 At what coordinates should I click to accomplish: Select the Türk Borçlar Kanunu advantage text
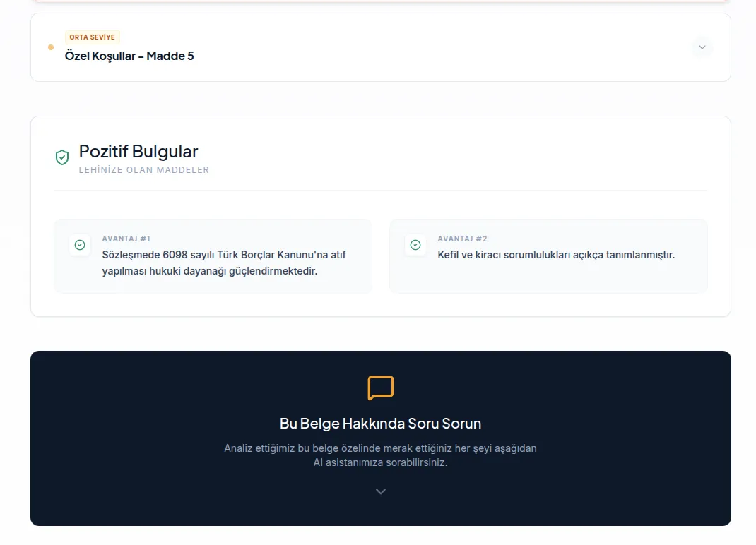click(x=223, y=263)
